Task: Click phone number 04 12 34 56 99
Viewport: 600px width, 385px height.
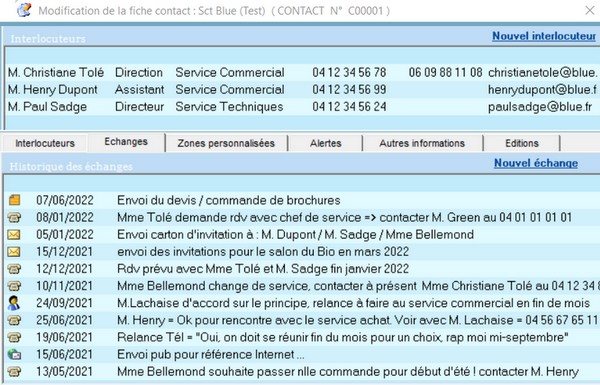Action: [x=349, y=90]
